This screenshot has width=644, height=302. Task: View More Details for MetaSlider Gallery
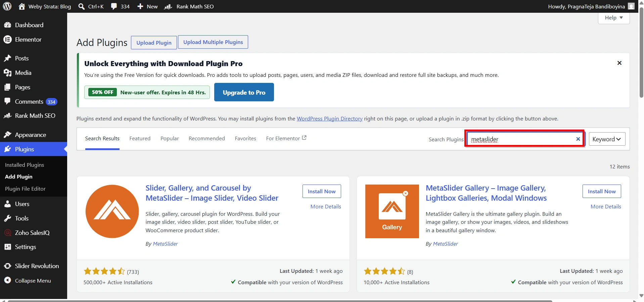tap(606, 207)
